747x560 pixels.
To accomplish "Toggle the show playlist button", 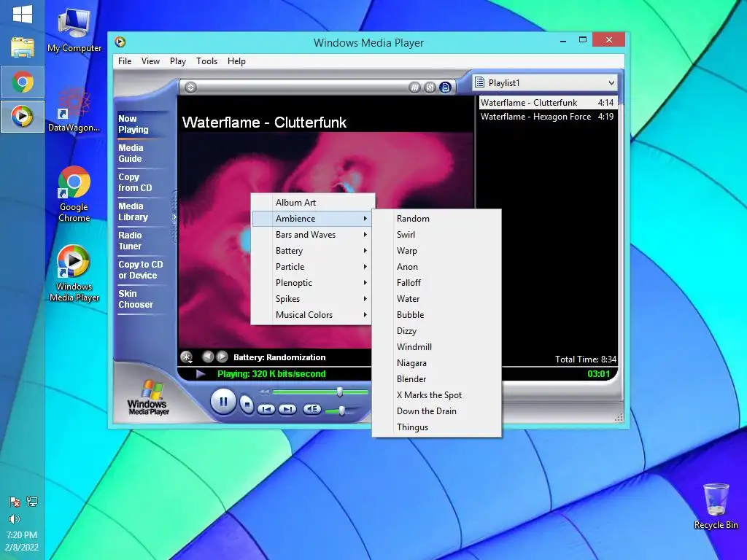I will 445,87.
